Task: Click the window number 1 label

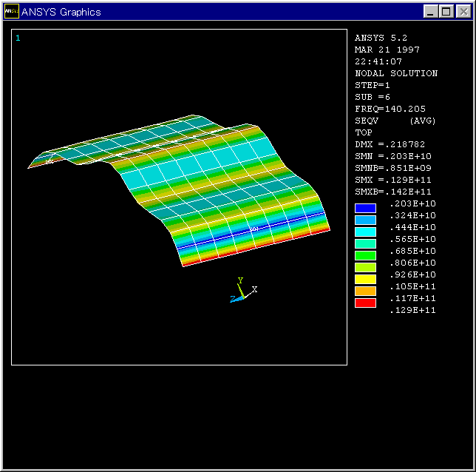Action: click(x=18, y=38)
